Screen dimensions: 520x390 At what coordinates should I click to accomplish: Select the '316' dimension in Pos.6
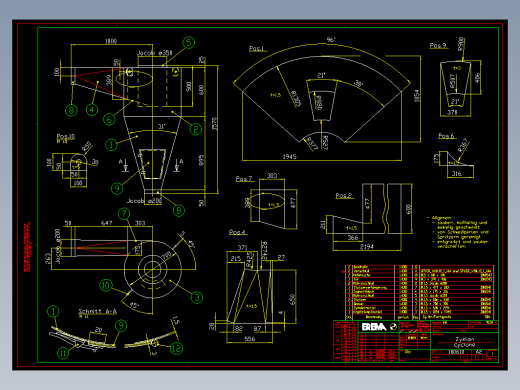[456, 174]
